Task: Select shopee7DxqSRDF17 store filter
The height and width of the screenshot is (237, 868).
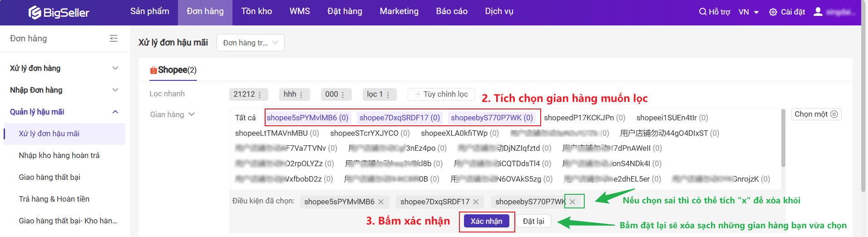Action: (399, 118)
